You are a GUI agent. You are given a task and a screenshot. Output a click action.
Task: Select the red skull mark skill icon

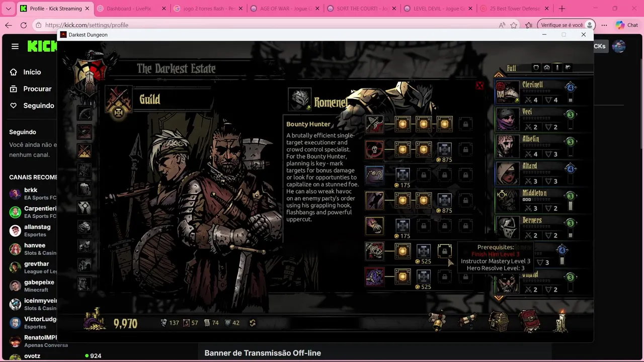(374, 149)
